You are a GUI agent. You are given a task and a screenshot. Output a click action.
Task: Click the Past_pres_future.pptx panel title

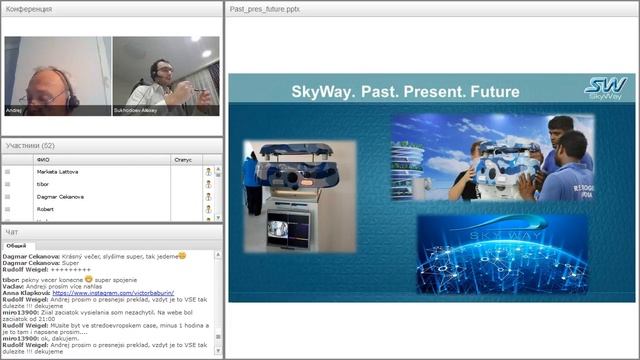[x=264, y=9]
